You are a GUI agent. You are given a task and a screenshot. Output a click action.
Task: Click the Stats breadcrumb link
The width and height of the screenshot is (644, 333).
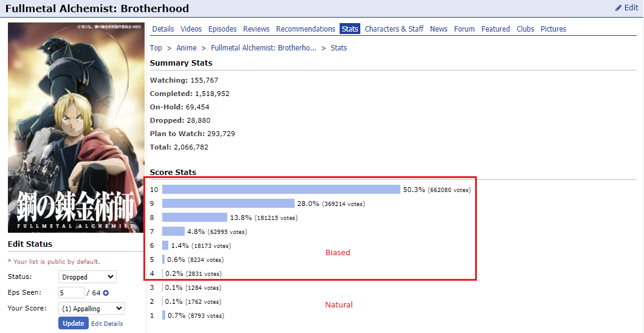339,47
